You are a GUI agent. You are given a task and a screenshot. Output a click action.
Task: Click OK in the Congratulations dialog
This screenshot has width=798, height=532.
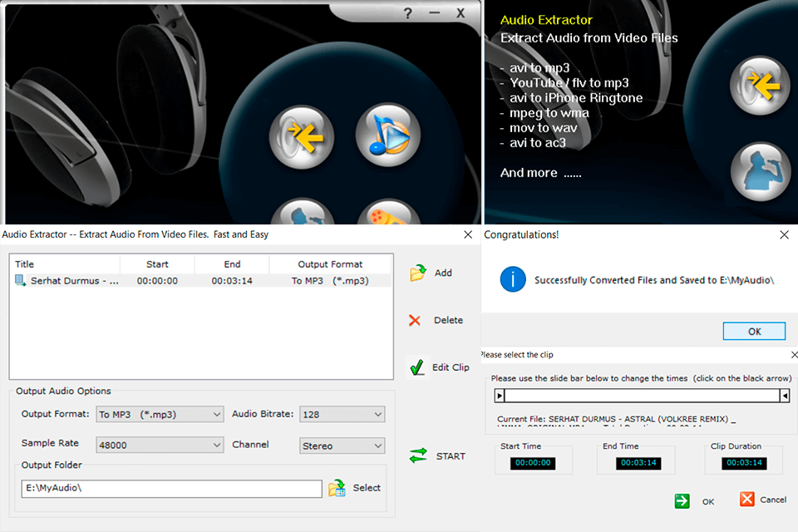pyautogui.click(x=753, y=330)
